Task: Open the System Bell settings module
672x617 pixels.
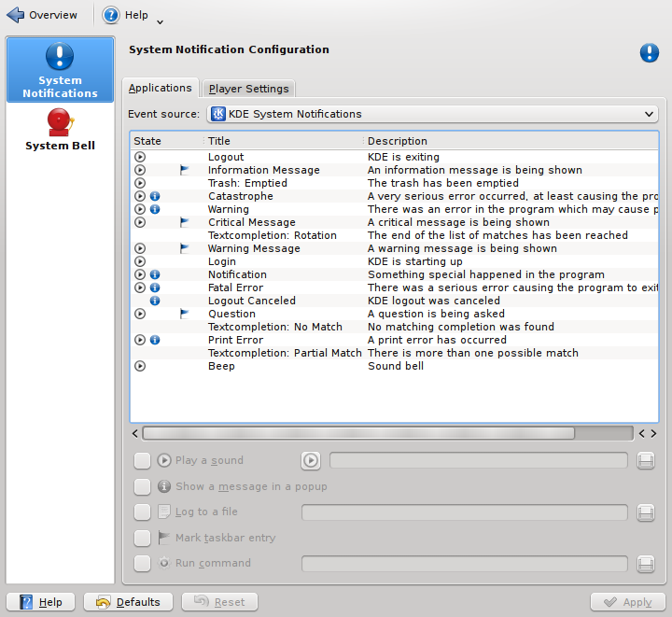Action: (60, 130)
